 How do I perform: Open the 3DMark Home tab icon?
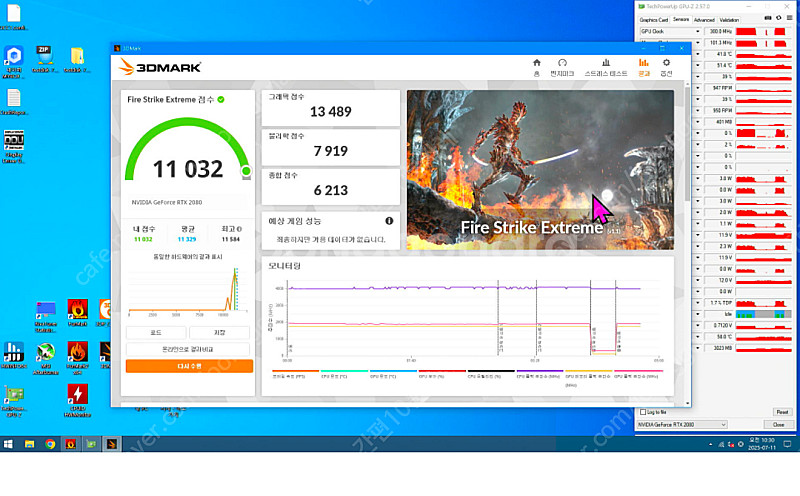tap(536, 67)
